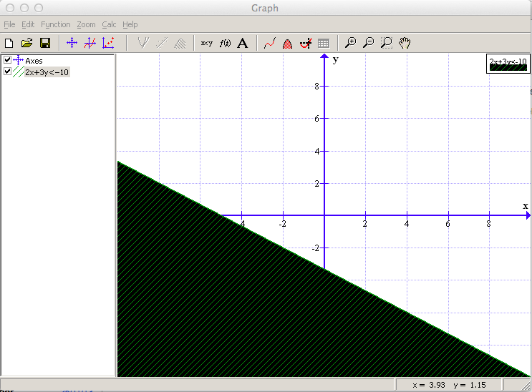
Task: Click the red Area calculation icon
Action: tap(287, 44)
